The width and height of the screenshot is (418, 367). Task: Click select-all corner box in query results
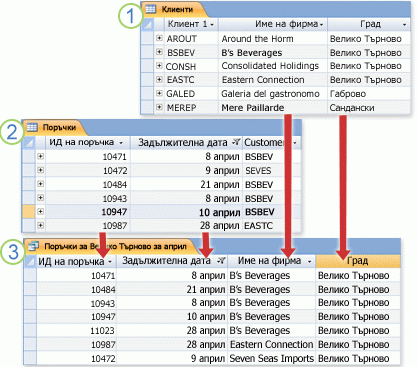point(30,261)
